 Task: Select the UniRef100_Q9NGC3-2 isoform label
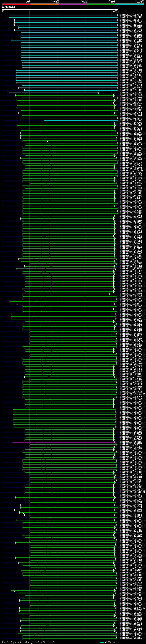click(x=132, y=341)
